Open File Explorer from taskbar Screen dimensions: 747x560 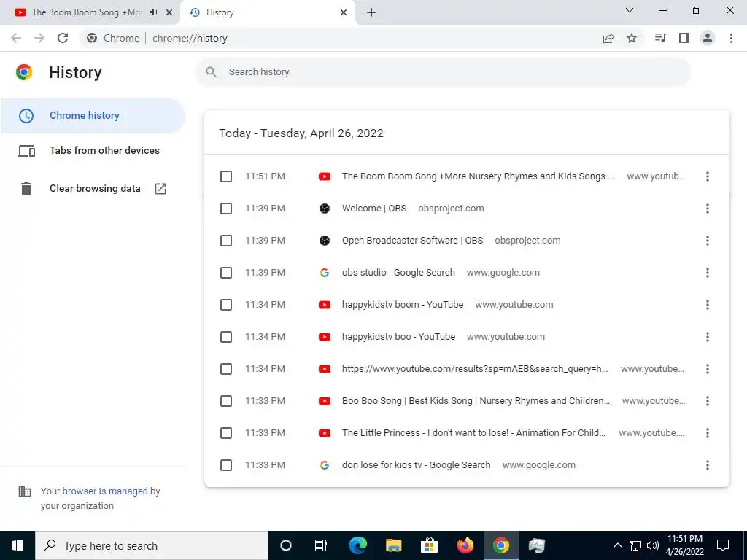click(393, 545)
